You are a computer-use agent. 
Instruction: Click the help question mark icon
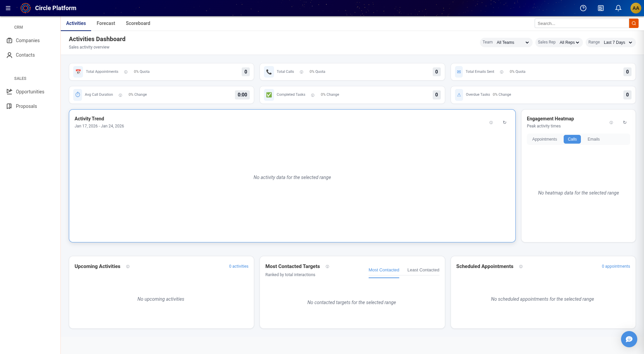click(583, 8)
